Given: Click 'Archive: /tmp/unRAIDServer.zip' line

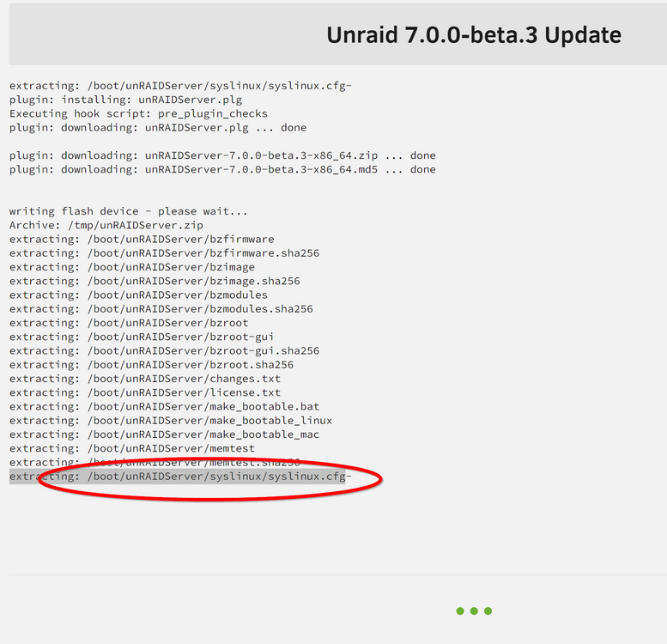Looking at the screenshot, I should 106,226.
